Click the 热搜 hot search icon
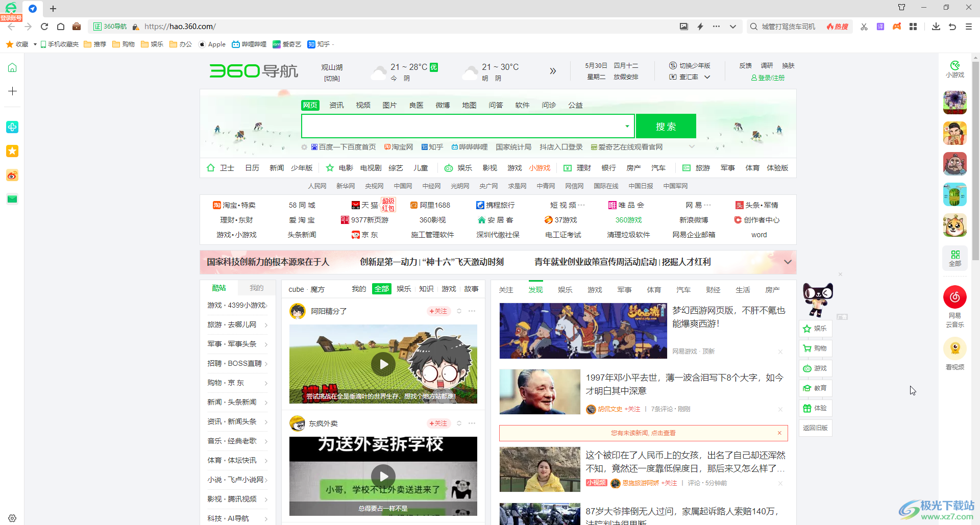Image resolution: width=980 pixels, height=525 pixels. 838,27
